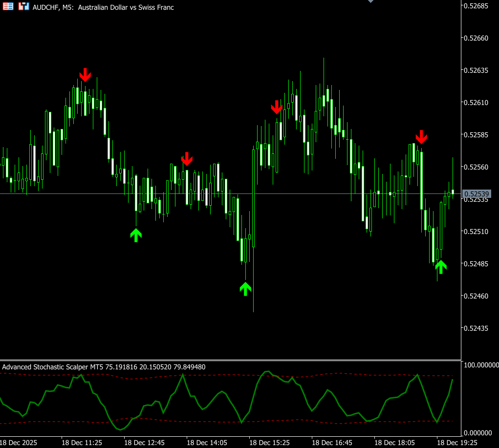Click time label 18 Dec 11:25
The height and width of the screenshot is (448, 499).
(82, 443)
